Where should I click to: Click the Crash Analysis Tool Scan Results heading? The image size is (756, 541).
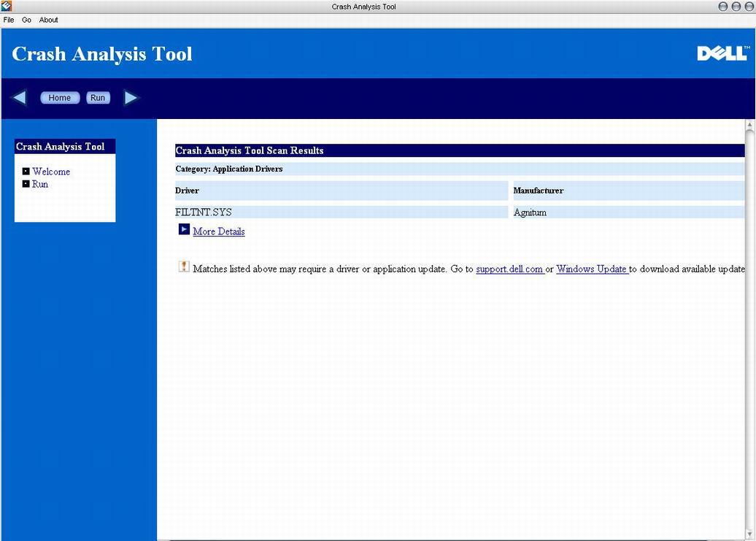[460, 150]
